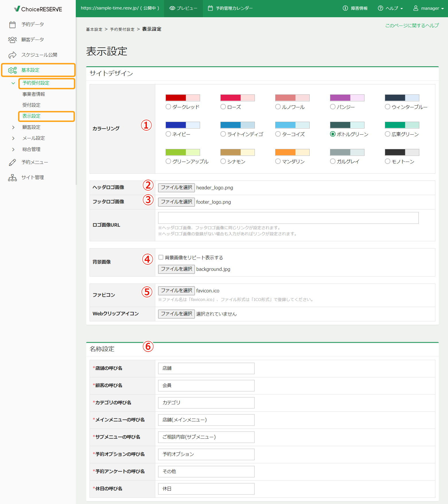The image size is (448, 504).
Task: Select the ターコイズ radio button
Action: (x=278, y=134)
